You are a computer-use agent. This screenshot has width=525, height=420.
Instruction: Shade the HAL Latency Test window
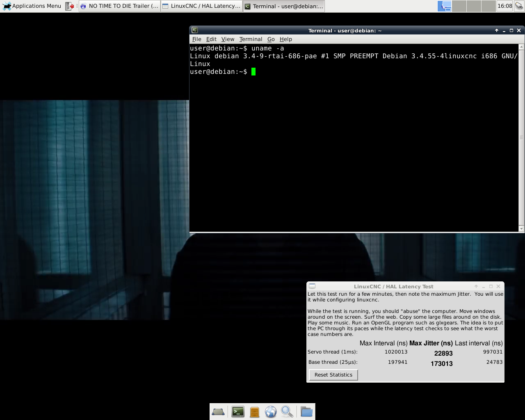(476, 286)
